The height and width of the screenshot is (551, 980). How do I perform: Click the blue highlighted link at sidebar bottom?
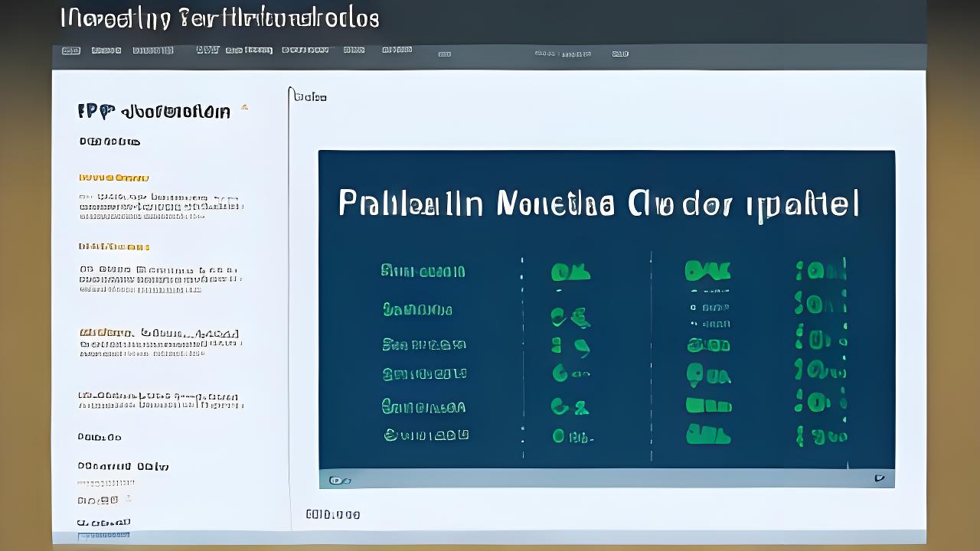point(103,536)
